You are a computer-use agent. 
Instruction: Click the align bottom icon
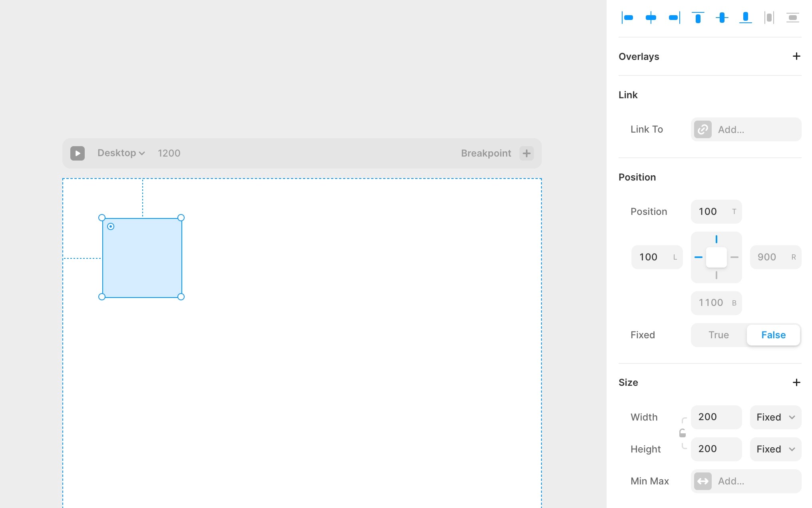(745, 18)
